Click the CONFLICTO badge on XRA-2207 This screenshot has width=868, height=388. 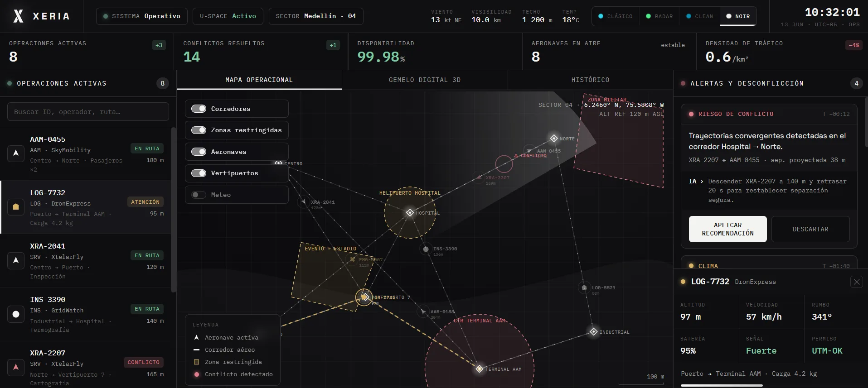[143, 362]
